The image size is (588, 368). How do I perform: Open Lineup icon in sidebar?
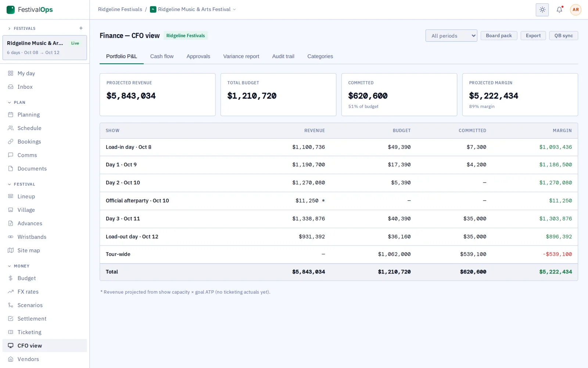coord(11,196)
